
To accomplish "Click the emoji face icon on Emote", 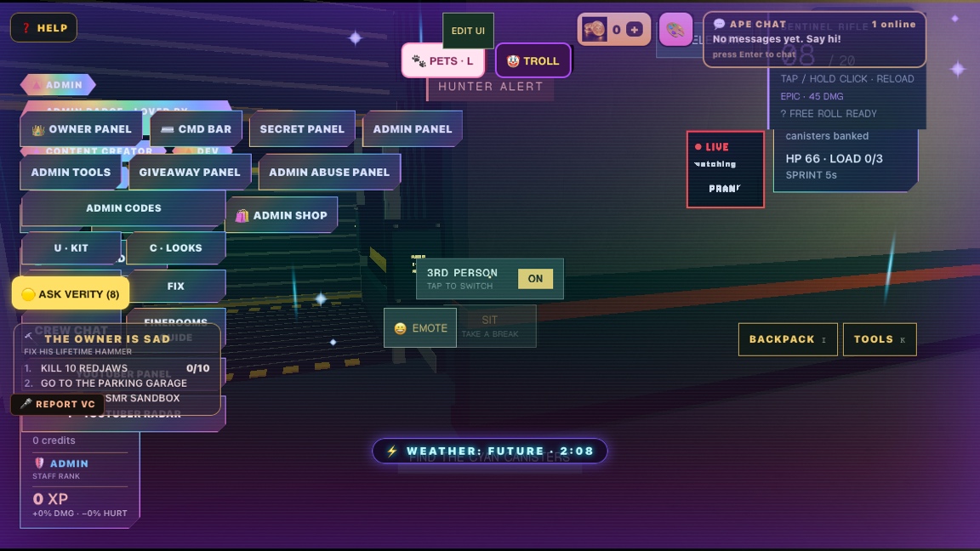I will pos(400,328).
